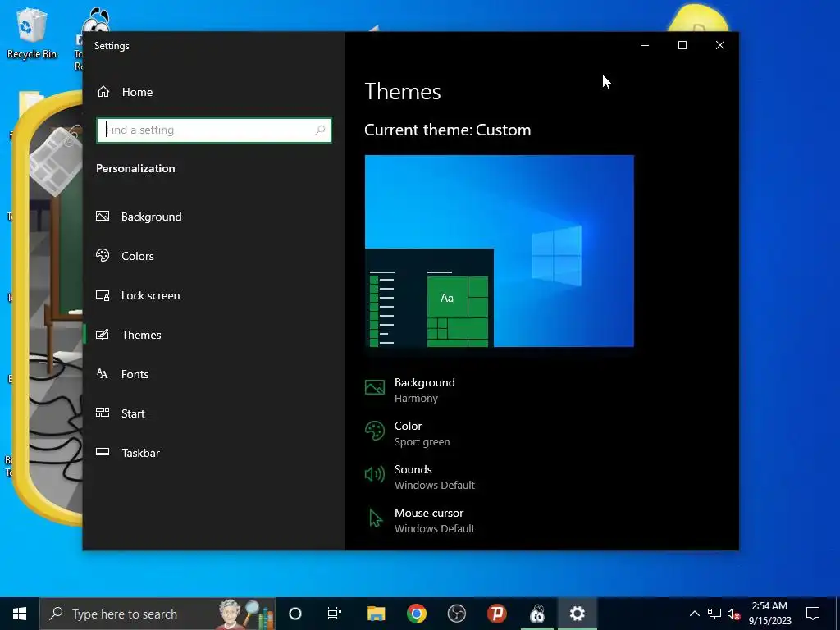This screenshot has width=840, height=630.
Task: Open the notification action center
Action: pos(813,614)
